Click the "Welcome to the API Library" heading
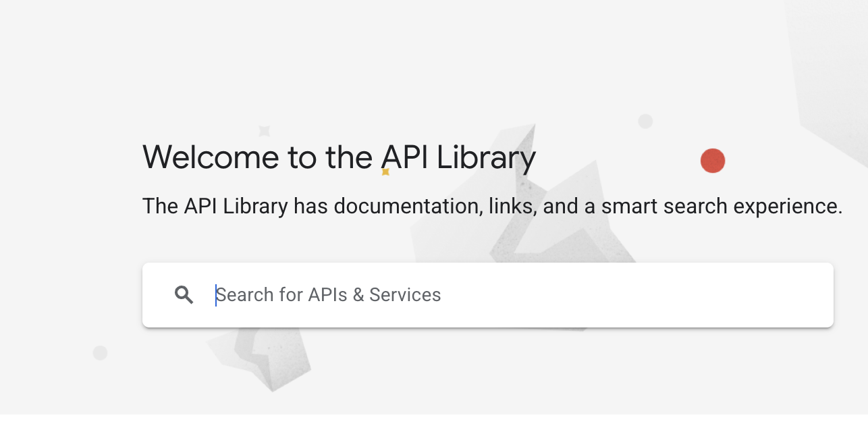The width and height of the screenshot is (868, 424). point(339,157)
